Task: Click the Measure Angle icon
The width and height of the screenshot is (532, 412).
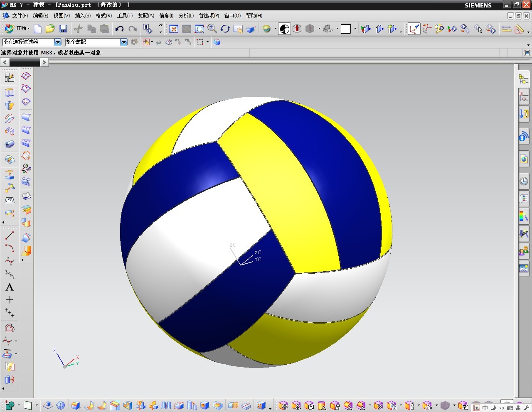Action: pos(519,29)
